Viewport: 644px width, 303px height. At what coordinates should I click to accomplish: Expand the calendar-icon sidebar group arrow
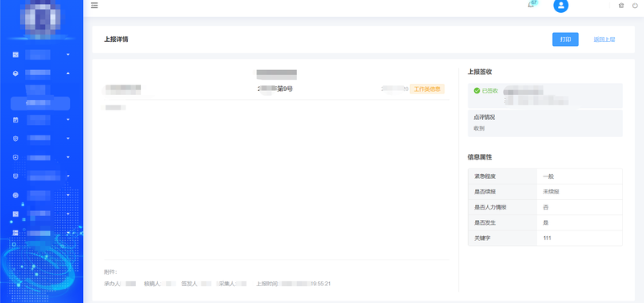point(68,119)
